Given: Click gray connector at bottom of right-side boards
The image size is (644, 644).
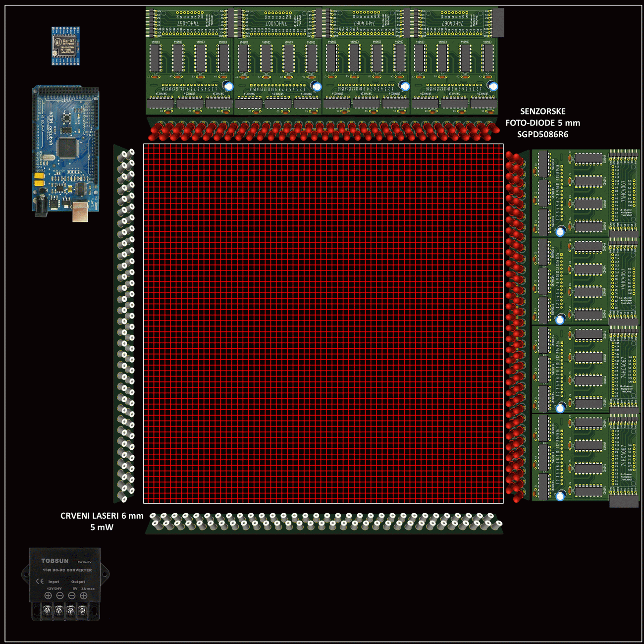Looking at the screenshot, I should click(623, 501).
